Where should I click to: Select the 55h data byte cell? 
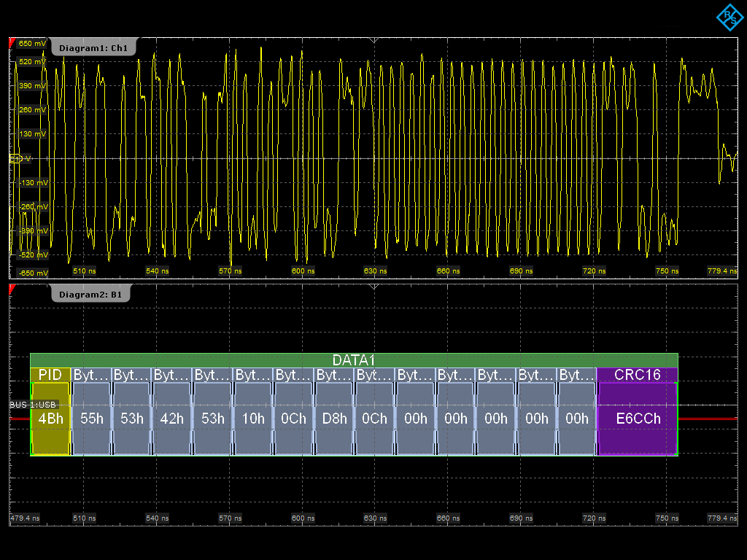pyautogui.click(x=91, y=419)
